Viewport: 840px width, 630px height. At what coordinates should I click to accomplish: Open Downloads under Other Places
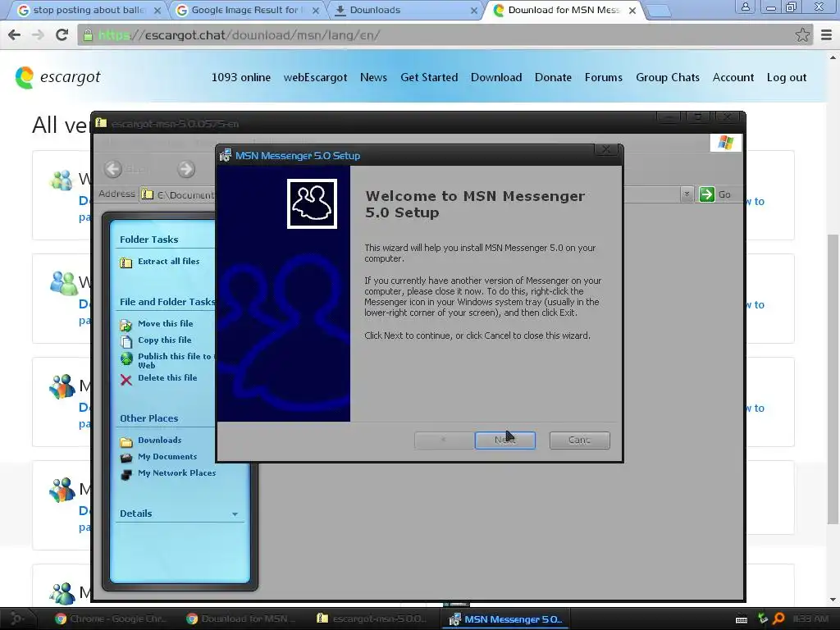[160, 440]
